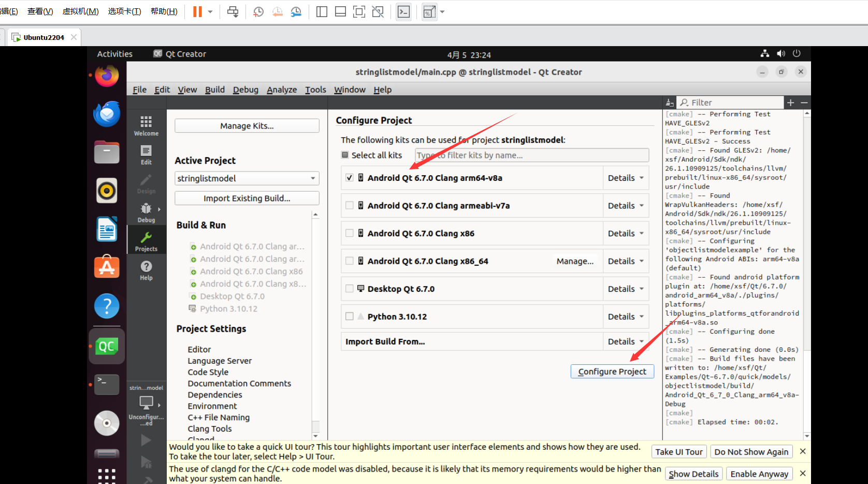Viewport: 868px width, 484px height.
Task: Click Show Details for clangd warning
Action: point(693,474)
